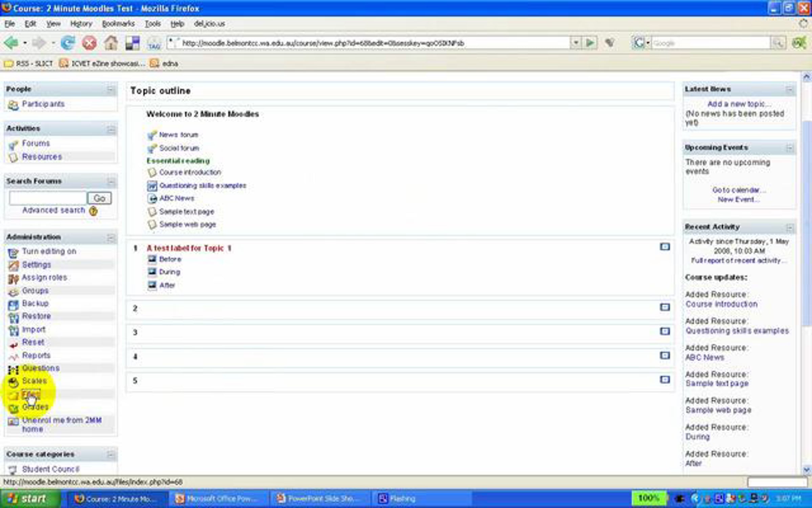Collapse the Search Forums block
The height and width of the screenshot is (508, 812).
tap(111, 182)
